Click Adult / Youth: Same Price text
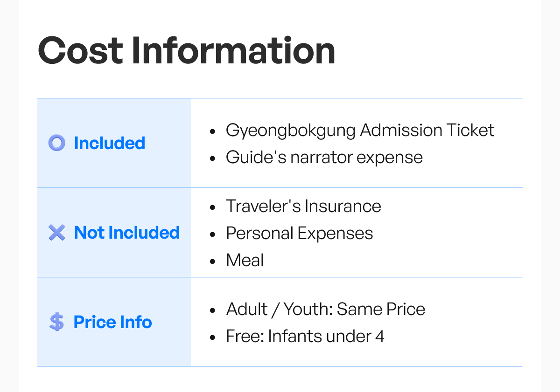 pyautogui.click(x=326, y=309)
